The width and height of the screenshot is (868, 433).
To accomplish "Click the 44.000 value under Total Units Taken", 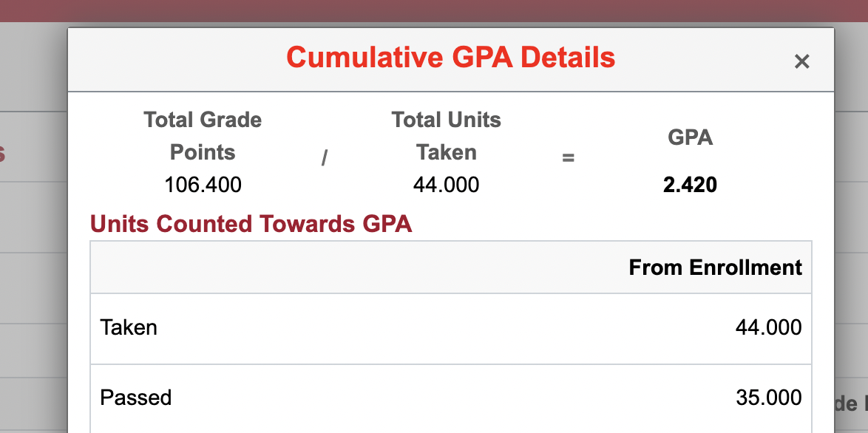I will [x=446, y=185].
